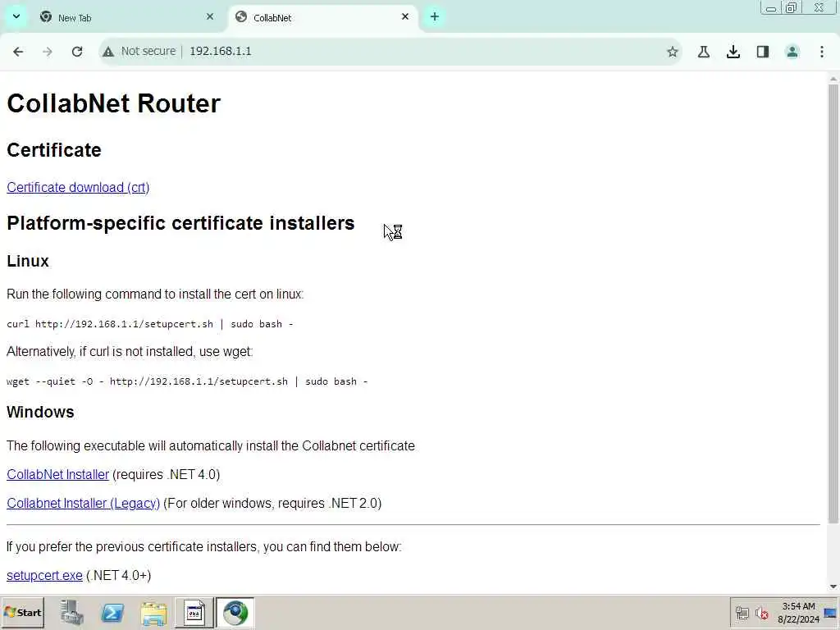Click the muted volume tray icon
The width and height of the screenshot is (840, 630).
[761, 613]
